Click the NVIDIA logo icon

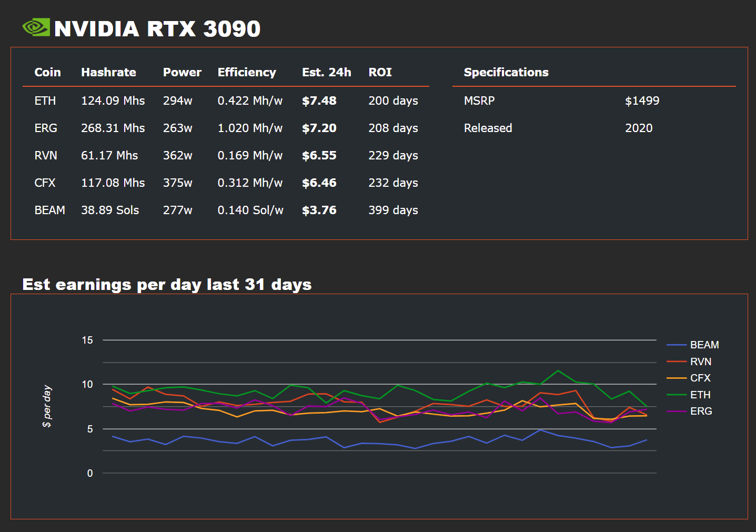point(36,27)
